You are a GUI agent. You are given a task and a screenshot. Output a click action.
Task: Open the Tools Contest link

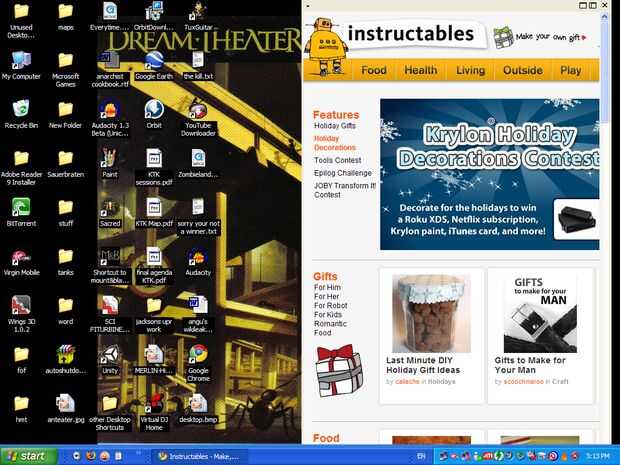click(338, 160)
